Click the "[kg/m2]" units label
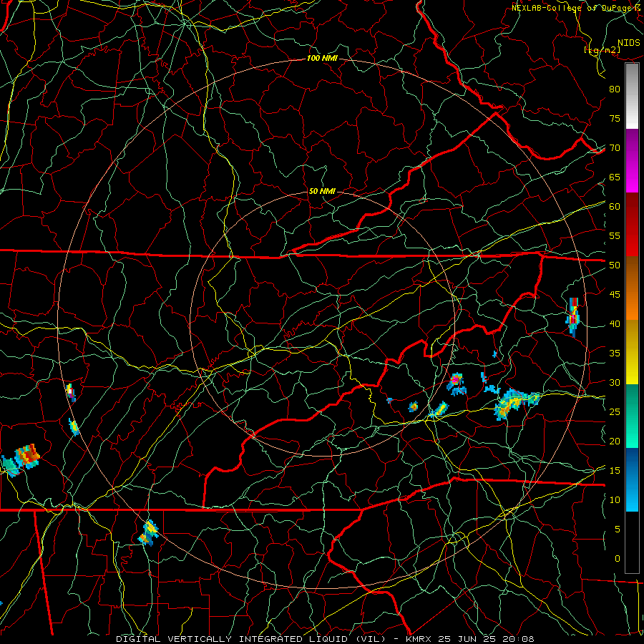This screenshot has height=644, width=644. tap(602, 50)
